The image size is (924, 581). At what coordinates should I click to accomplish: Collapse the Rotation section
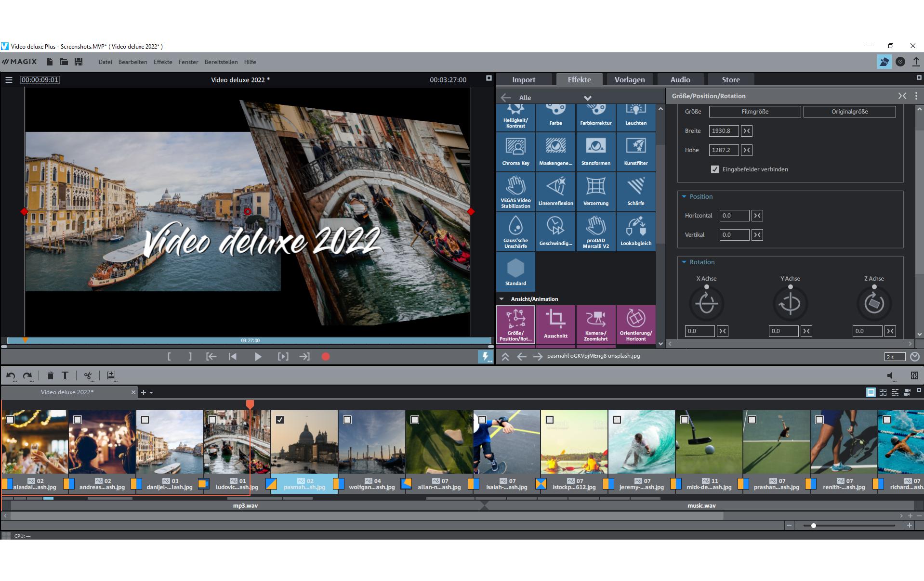684,262
